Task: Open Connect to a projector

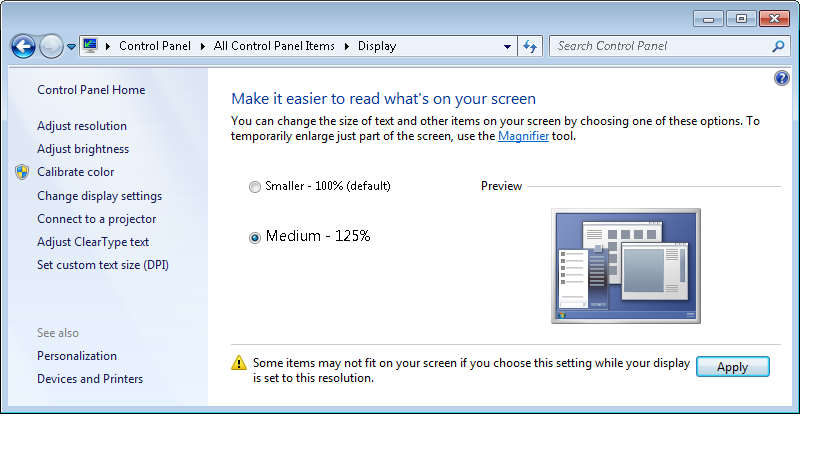Action: 96,219
